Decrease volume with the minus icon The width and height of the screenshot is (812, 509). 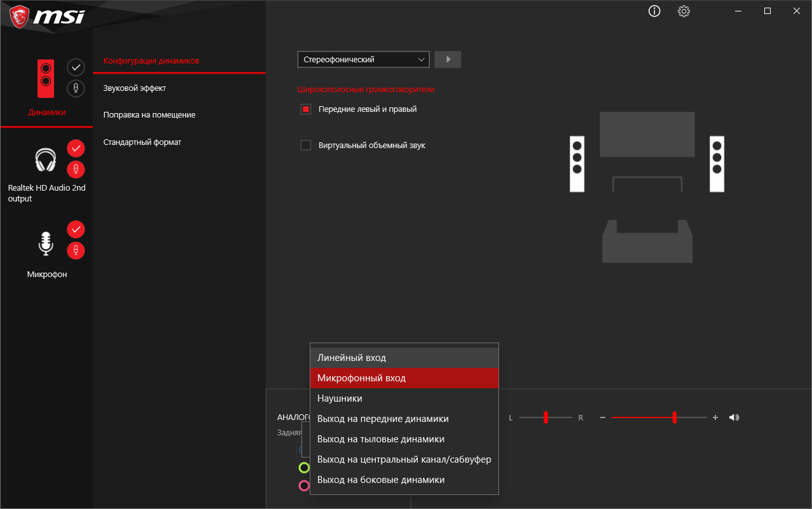(603, 417)
